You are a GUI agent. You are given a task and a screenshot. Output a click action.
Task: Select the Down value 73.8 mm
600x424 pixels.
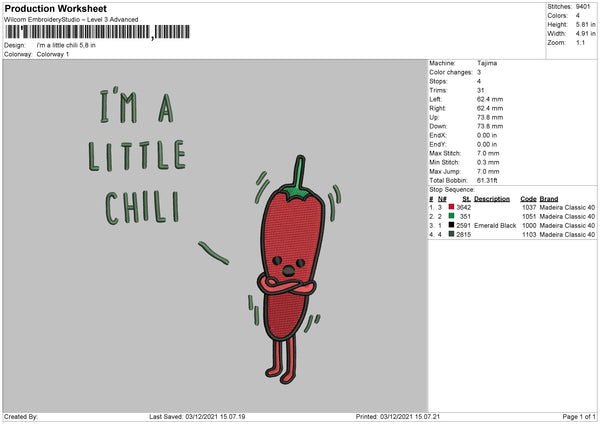(490, 126)
